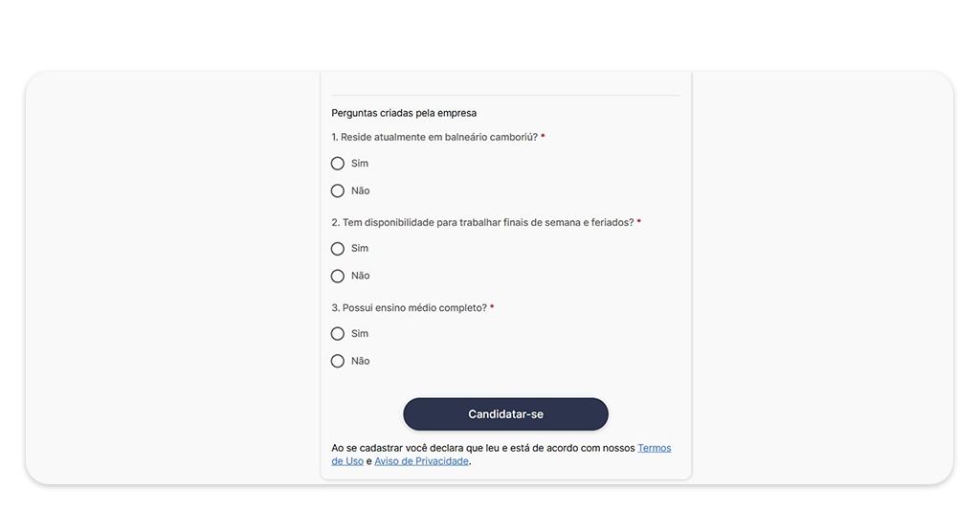Screen dimensions: 980x513
Task: Open the Termos de Uso link
Action: [x=654, y=448]
